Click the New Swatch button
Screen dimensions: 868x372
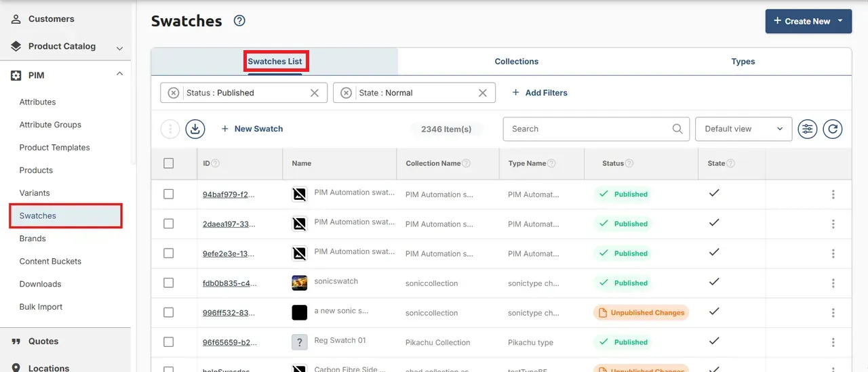[x=252, y=129]
